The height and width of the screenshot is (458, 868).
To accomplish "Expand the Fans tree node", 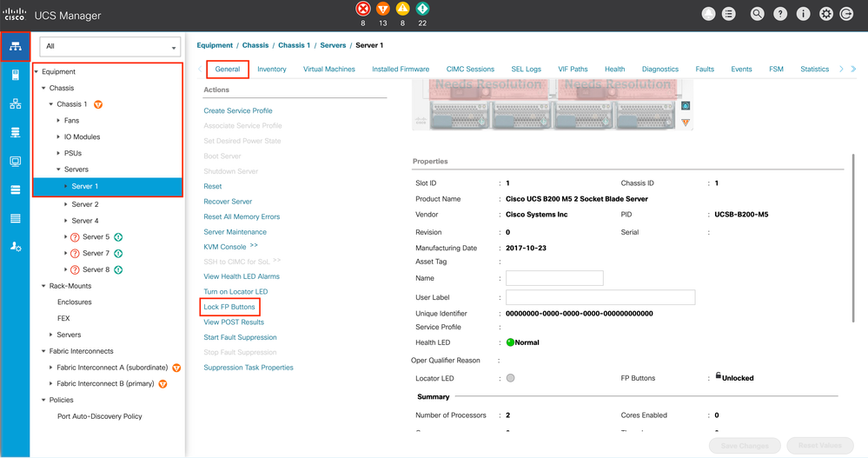I will point(59,121).
